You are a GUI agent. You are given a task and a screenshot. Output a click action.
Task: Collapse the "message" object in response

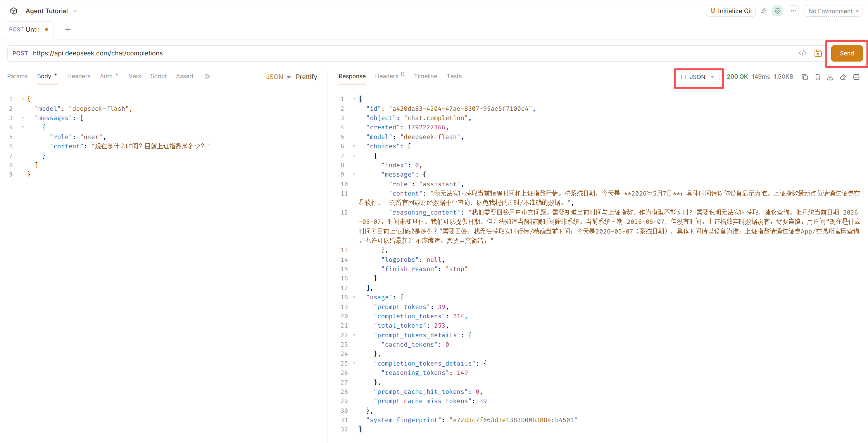coord(354,175)
